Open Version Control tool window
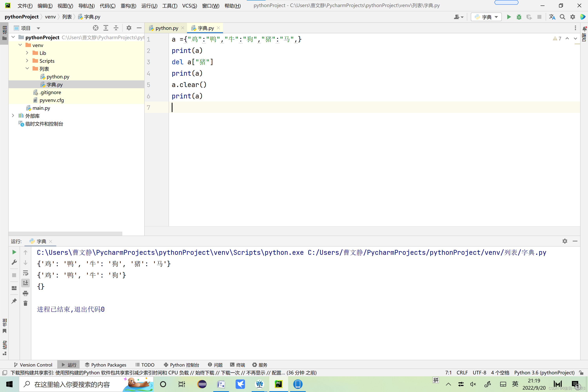The width and height of the screenshot is (588, 392). point(33,365)
